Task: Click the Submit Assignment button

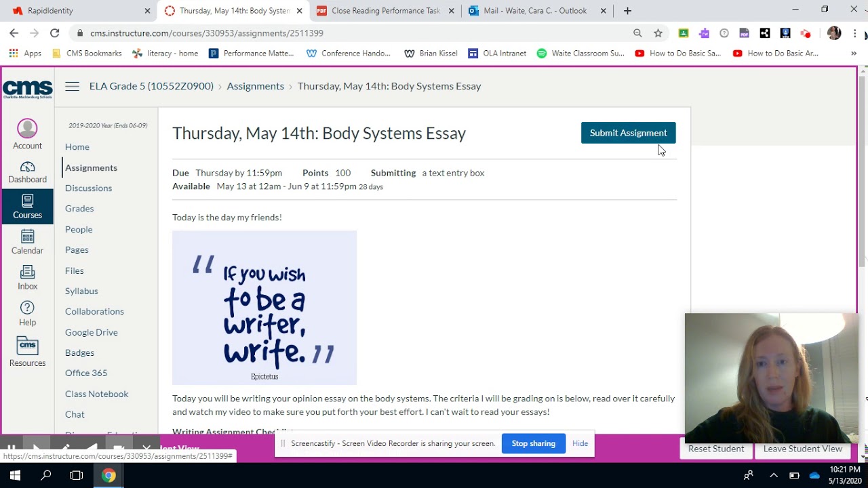Action: (x=628, y=133)
